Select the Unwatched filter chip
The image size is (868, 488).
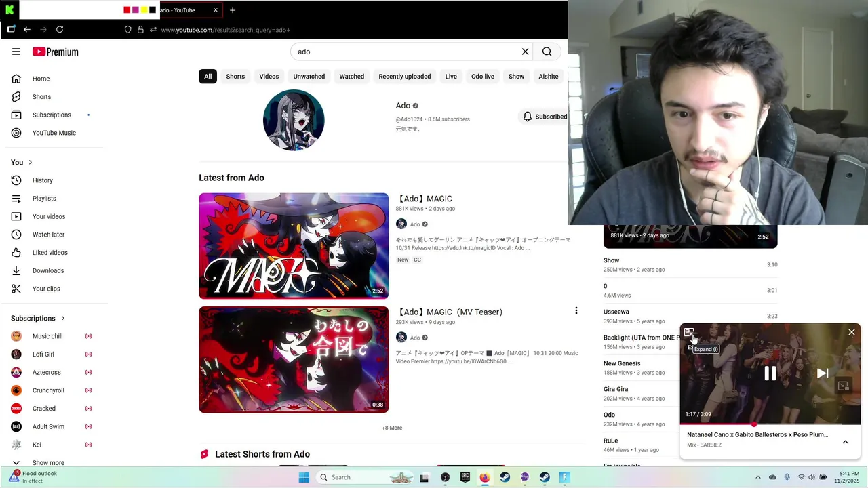click(x=309, y=77)
